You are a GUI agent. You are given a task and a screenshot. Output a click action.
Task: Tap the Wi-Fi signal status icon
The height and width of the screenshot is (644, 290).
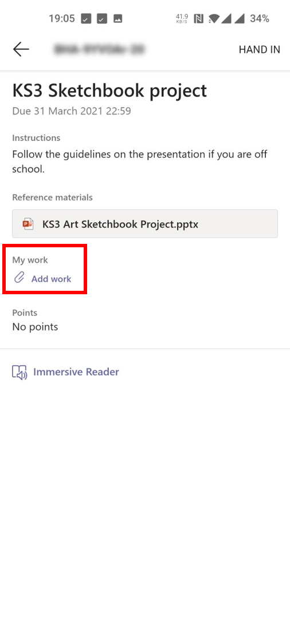(x=214, y=18)
